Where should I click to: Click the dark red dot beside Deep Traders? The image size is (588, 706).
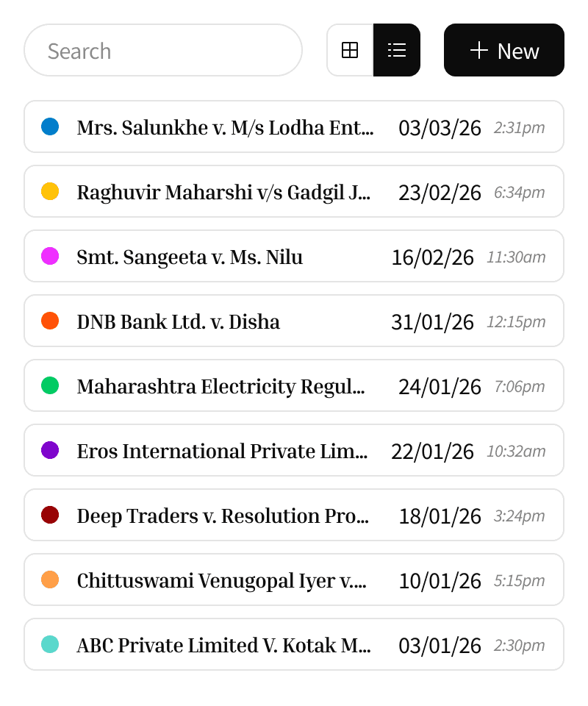(x=50, y=515)
